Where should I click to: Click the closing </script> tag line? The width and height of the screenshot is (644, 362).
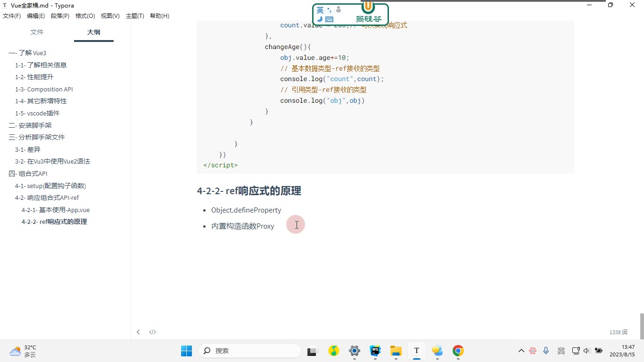coord(221,165)
